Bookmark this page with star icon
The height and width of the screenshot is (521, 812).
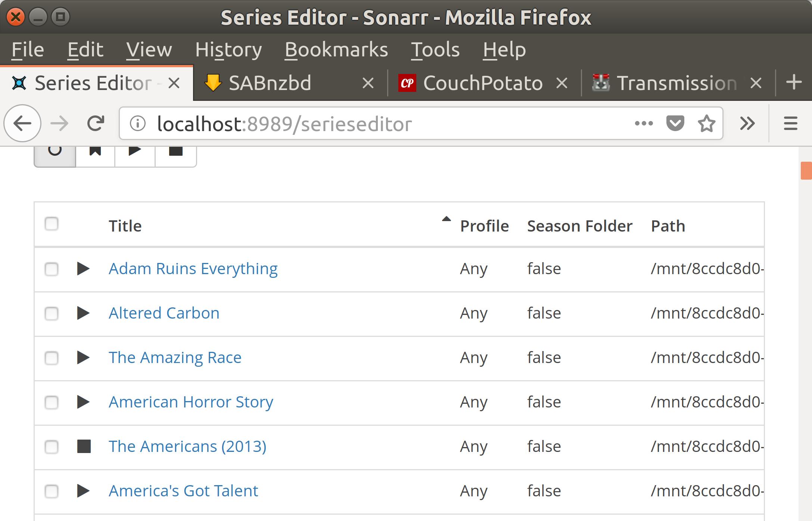pos(706,123)
